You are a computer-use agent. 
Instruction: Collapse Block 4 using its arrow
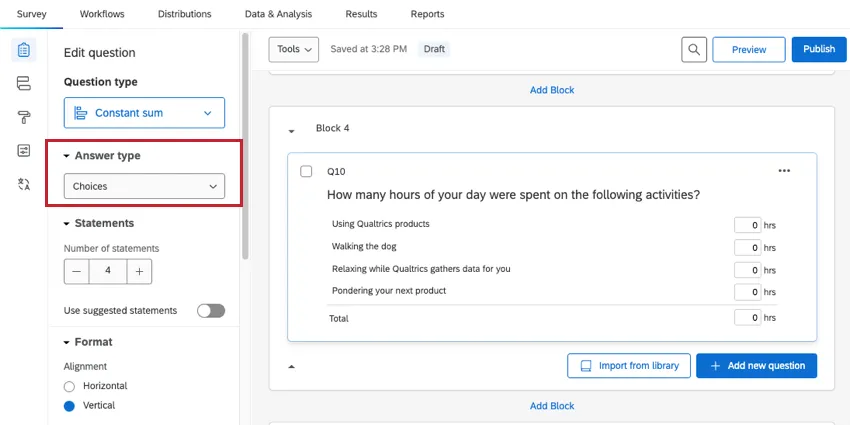tap(292, 130)
